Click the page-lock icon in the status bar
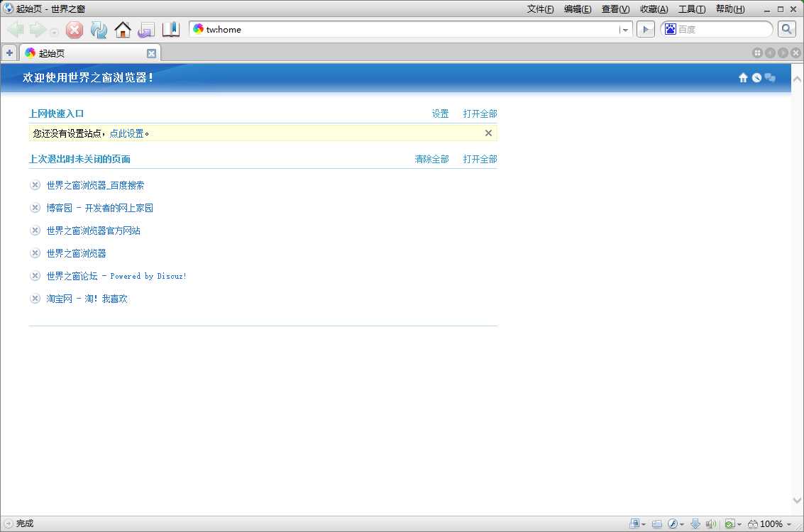Viewport: 804px width, 532px height. (x=634, y=523)
